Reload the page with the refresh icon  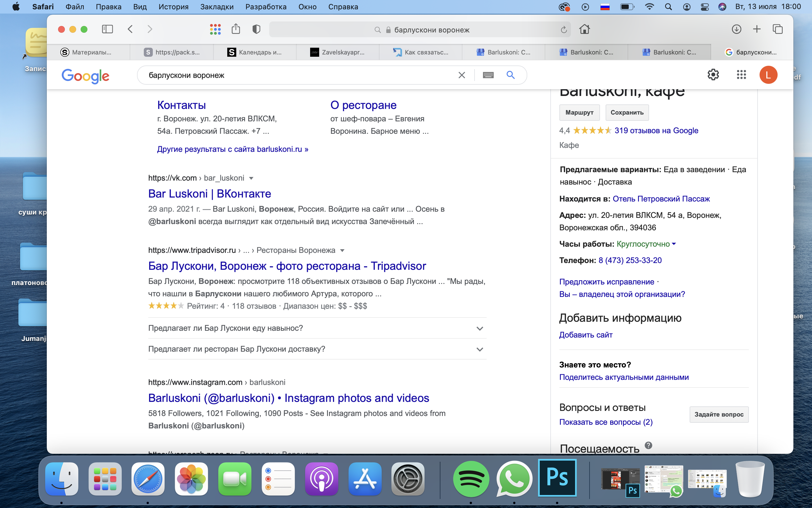564,30
